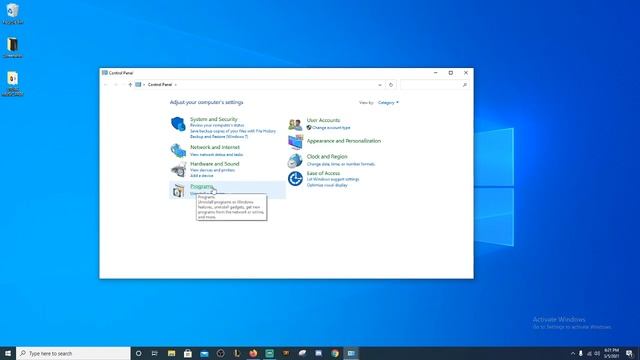
Task: Refresh the Control Panel view
Action: (x=391, y=85)
